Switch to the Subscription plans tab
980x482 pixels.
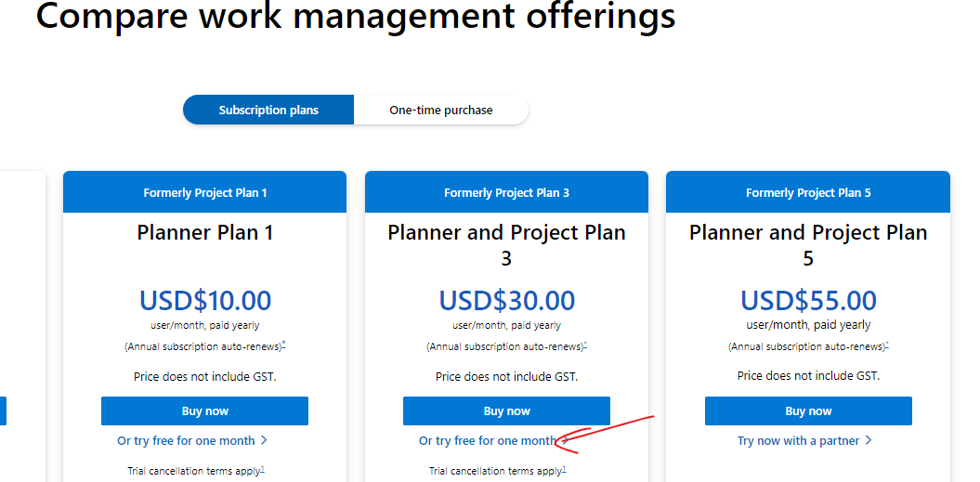point(268,110)
